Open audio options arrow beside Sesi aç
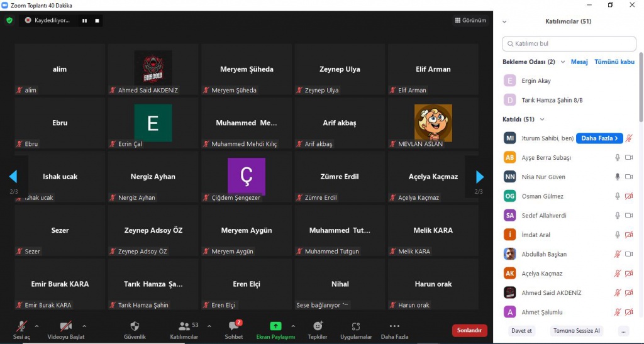This screenshot has height=344, width=644. tap(36, 326)
